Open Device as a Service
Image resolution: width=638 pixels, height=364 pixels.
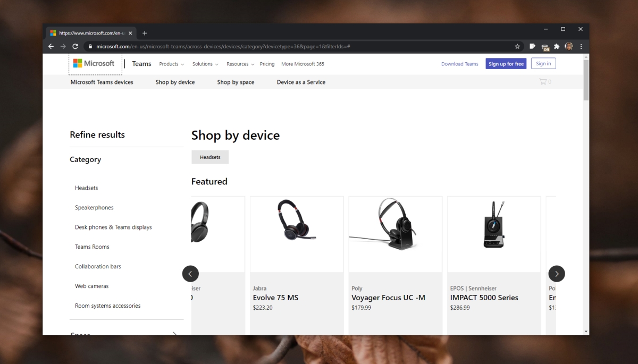click(301, 82)
